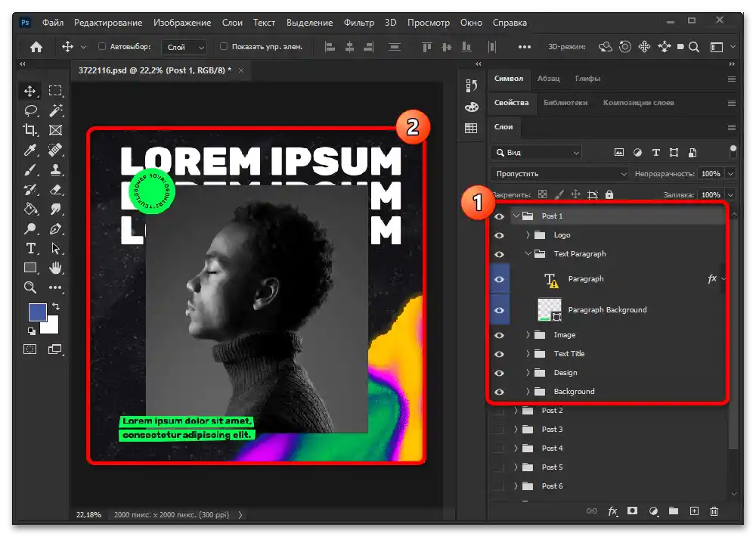Select the Healing Brush tool
The image size is (756, 537).
[55, 150]
